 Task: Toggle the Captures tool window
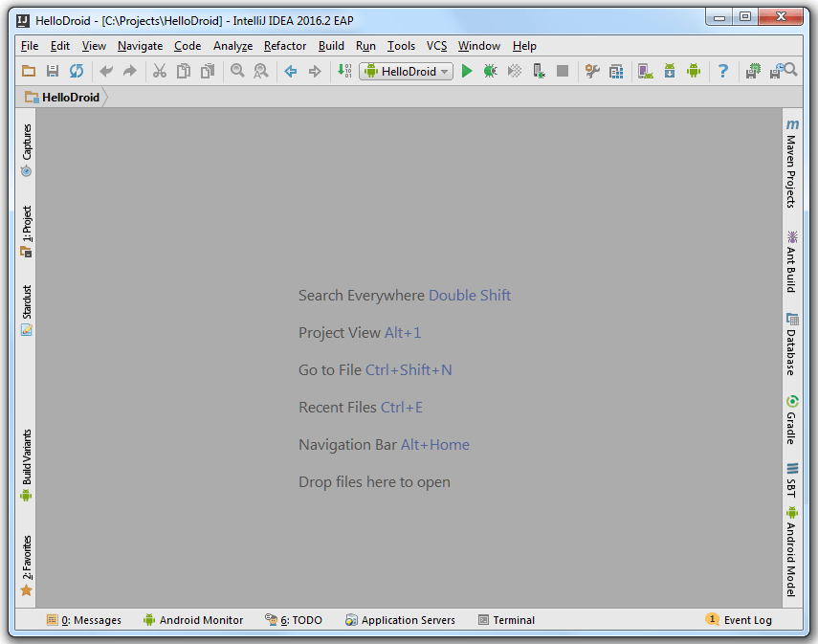coord(26,150)
